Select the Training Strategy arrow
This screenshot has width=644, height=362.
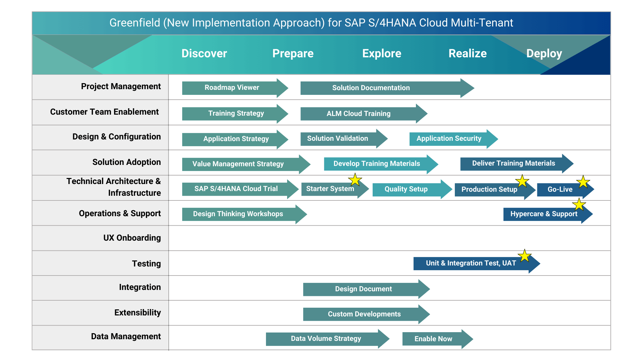click(235, 114)
